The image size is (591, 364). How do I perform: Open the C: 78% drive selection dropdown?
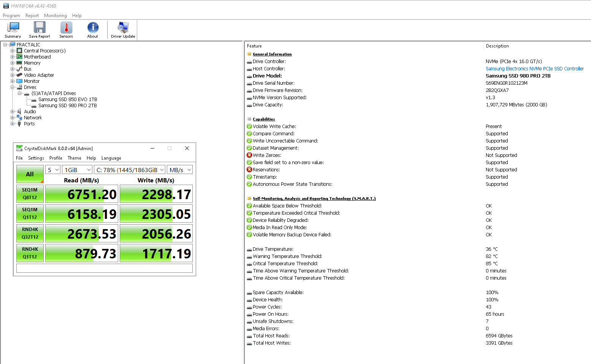(130, 170)
